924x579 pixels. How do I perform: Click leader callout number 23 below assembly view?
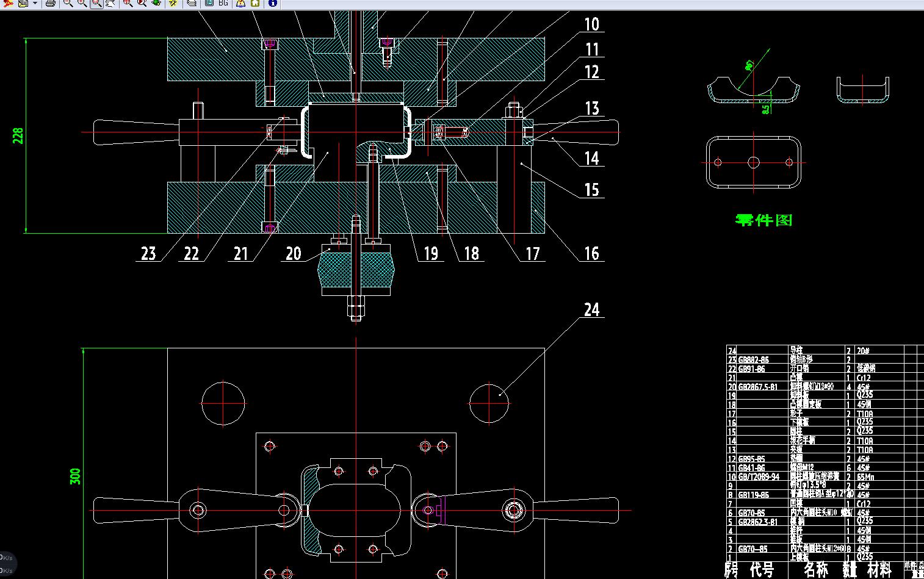coord(148,254)
